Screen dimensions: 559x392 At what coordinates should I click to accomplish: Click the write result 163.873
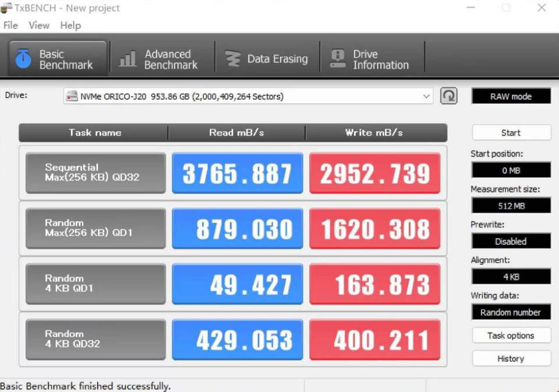374,284
